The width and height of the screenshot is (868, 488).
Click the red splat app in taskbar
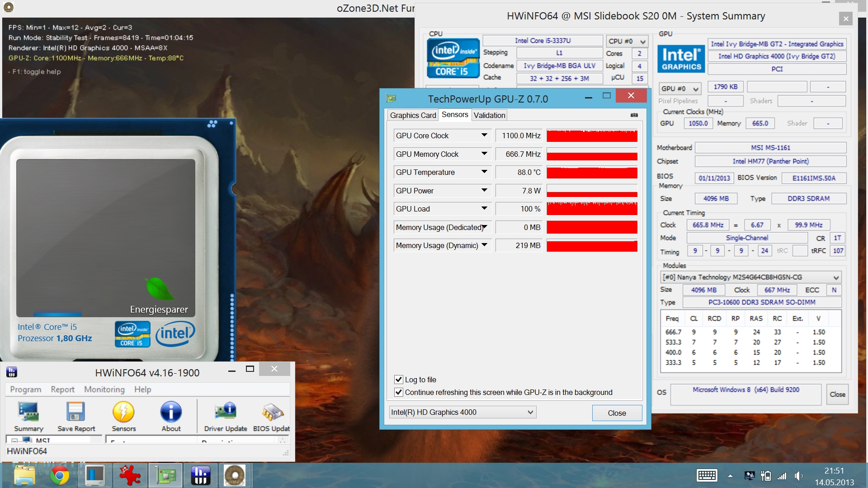pos(130,475)
